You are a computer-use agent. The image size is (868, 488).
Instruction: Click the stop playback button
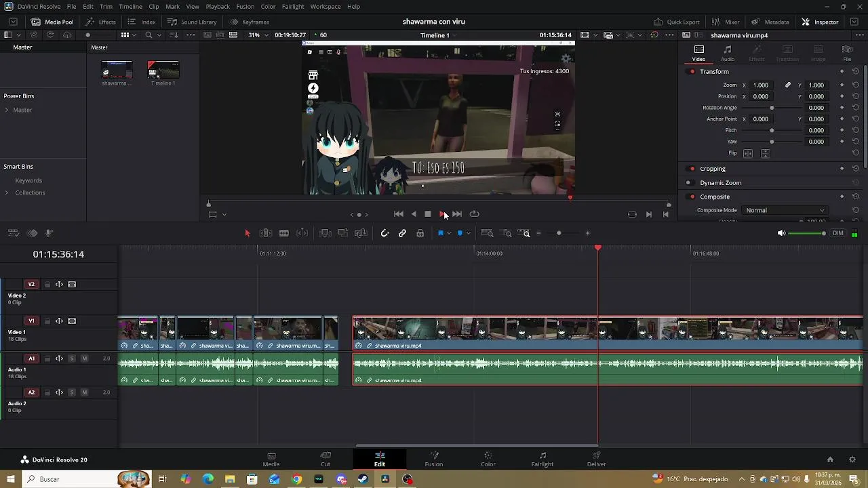coord(428,214)
